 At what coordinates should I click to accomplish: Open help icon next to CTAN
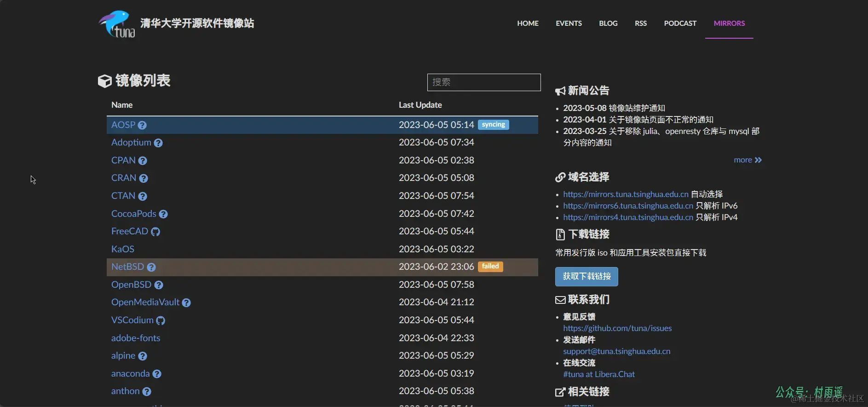[x=143, y=197]
